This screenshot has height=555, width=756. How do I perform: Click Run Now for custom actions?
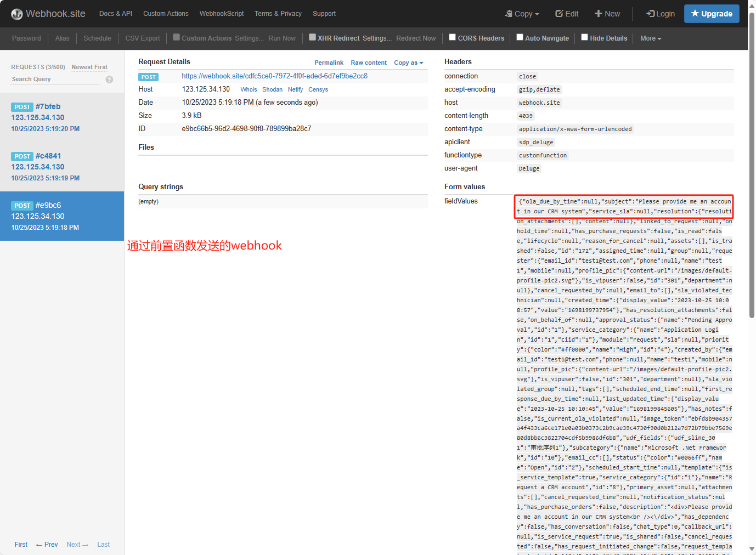(282, 38)
